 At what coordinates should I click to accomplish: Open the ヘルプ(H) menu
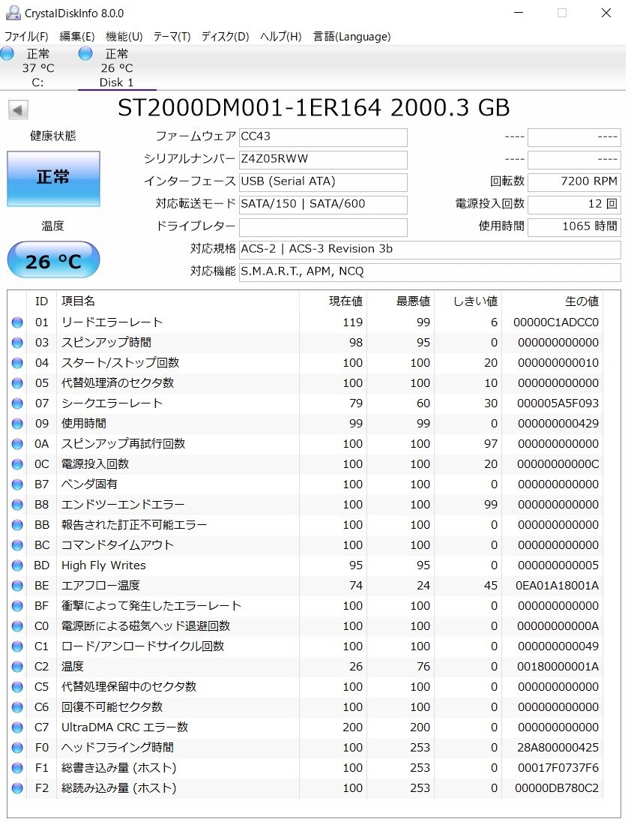click(x=281, y=37)
